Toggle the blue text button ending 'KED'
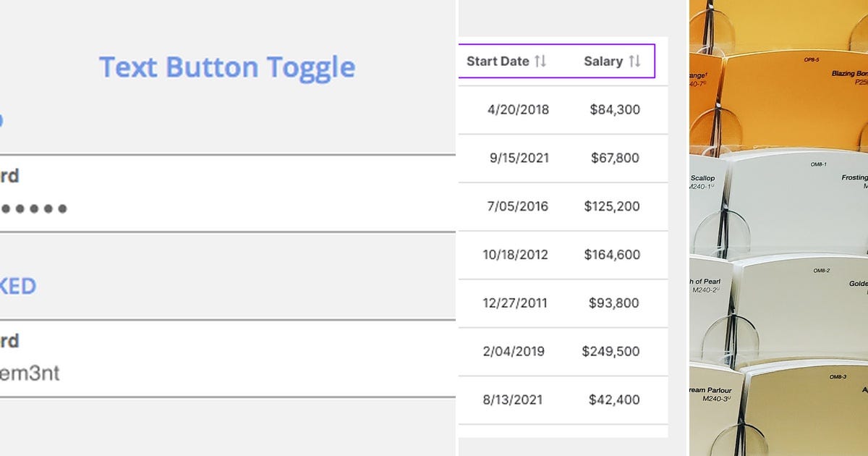Screen dimensions: 868x456 point(17,286)
